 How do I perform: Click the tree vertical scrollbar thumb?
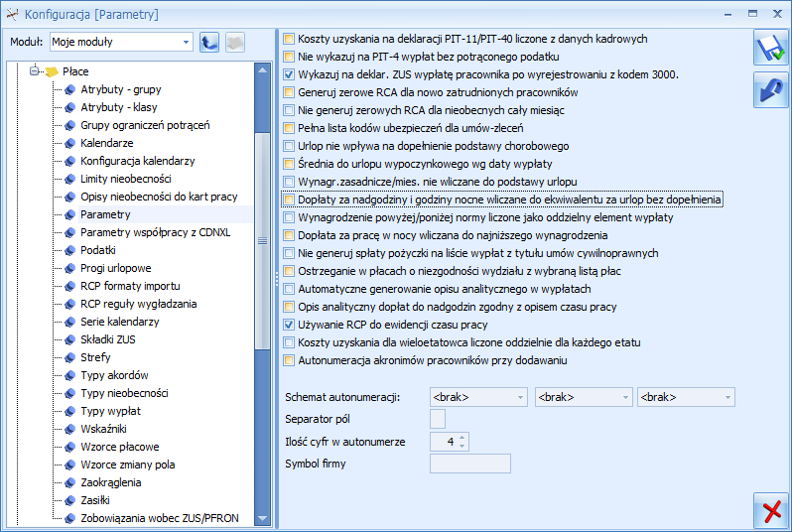262,241
